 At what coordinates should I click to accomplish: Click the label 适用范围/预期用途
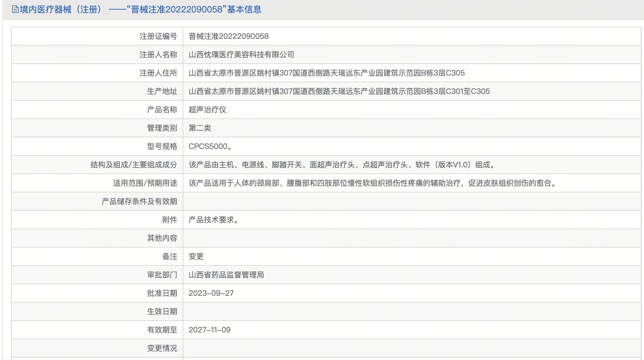(x=145, y=183)
